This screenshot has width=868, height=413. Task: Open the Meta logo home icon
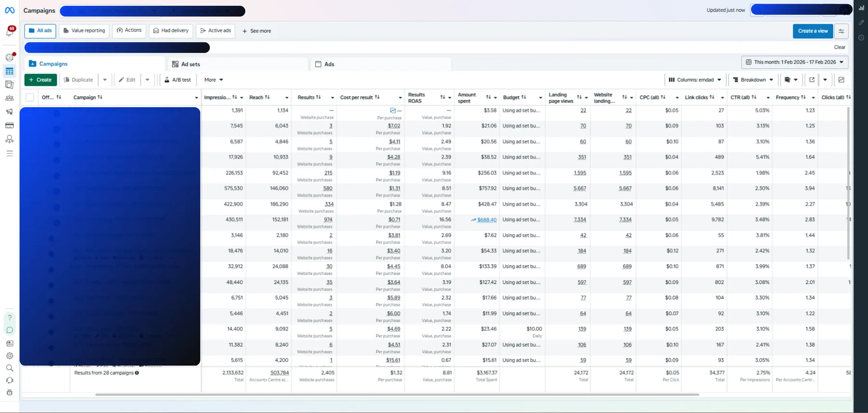(10, 10)
